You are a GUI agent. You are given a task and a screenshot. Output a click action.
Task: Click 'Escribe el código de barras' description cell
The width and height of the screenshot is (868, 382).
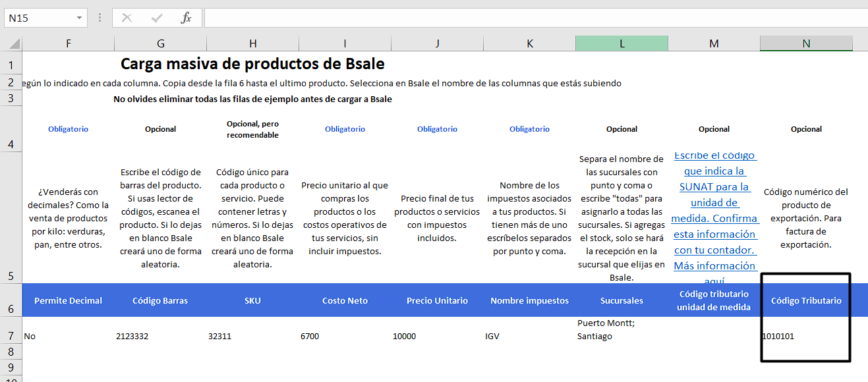tap(160, 218)
